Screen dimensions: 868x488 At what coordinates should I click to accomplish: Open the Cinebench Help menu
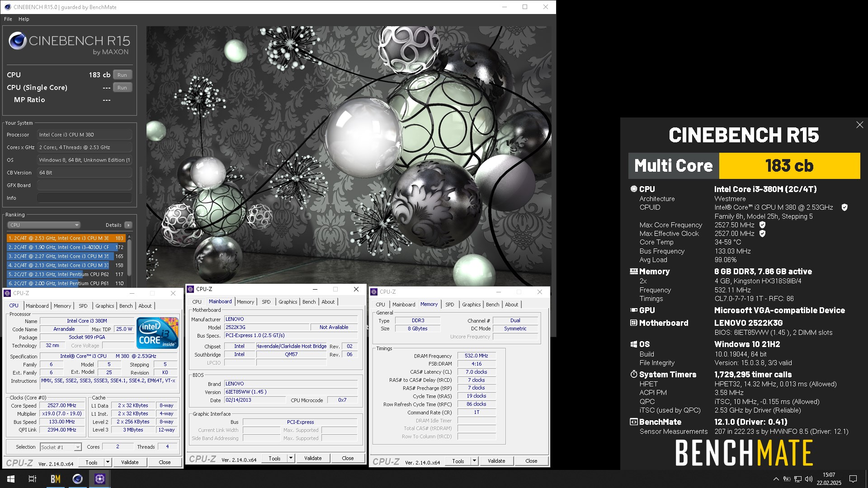point(24,19)
